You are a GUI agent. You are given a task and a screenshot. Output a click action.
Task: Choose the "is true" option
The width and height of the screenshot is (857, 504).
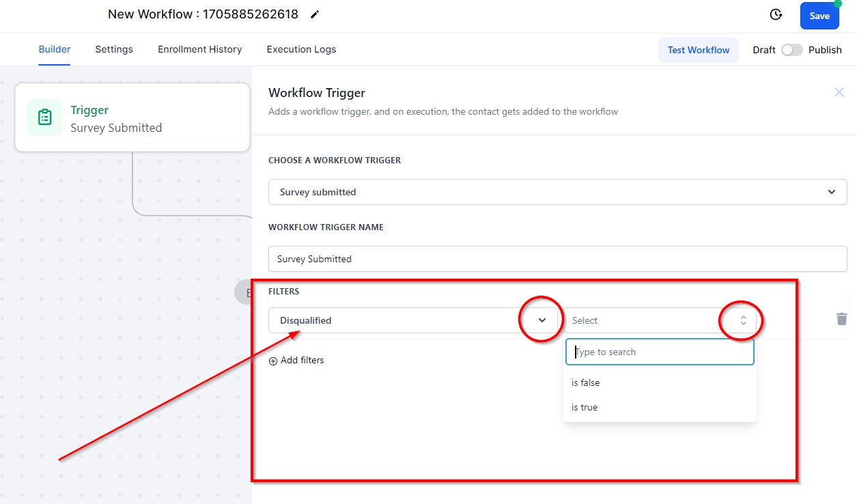(585, 408)
